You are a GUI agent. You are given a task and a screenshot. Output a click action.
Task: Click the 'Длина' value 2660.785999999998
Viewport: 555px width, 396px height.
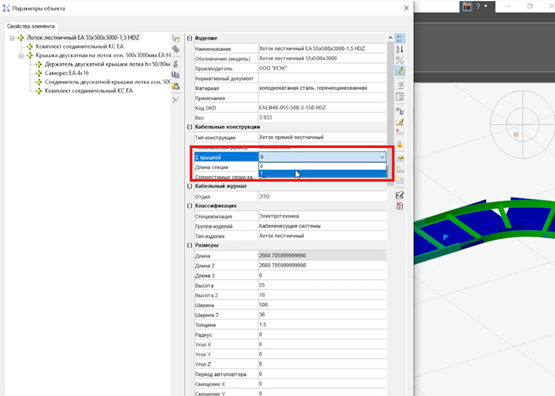pos(322,256)
